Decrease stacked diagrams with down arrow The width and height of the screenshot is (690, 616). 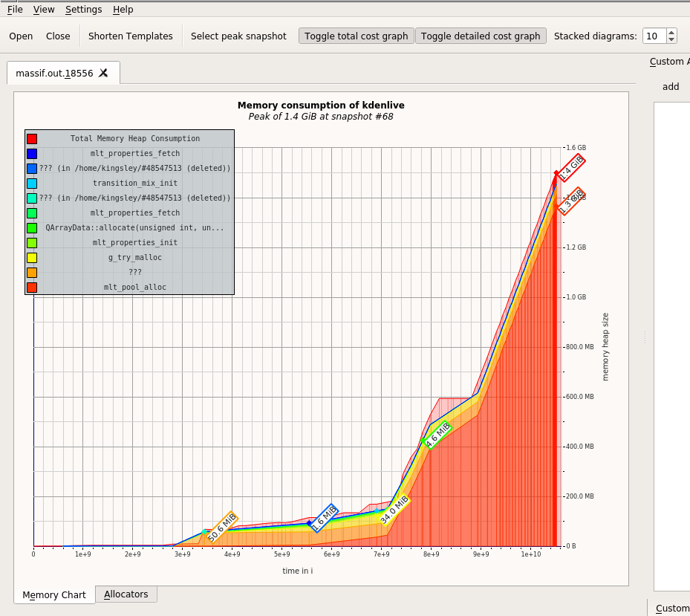(671, 39)
